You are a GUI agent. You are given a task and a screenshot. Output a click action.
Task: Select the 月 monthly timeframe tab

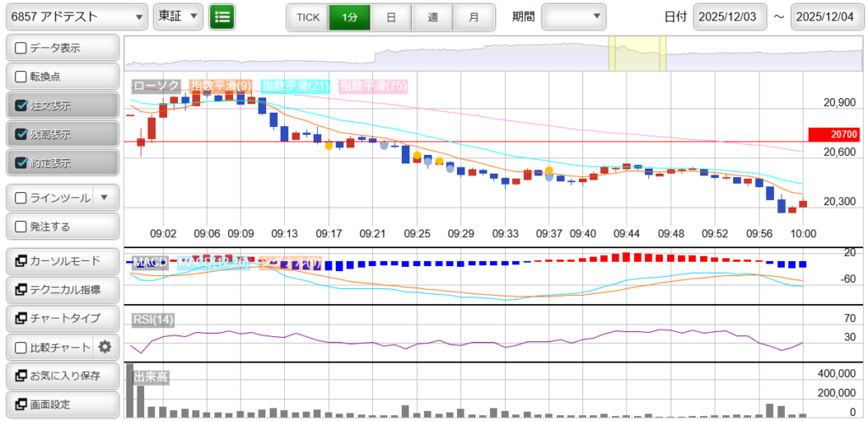(473, 17)
